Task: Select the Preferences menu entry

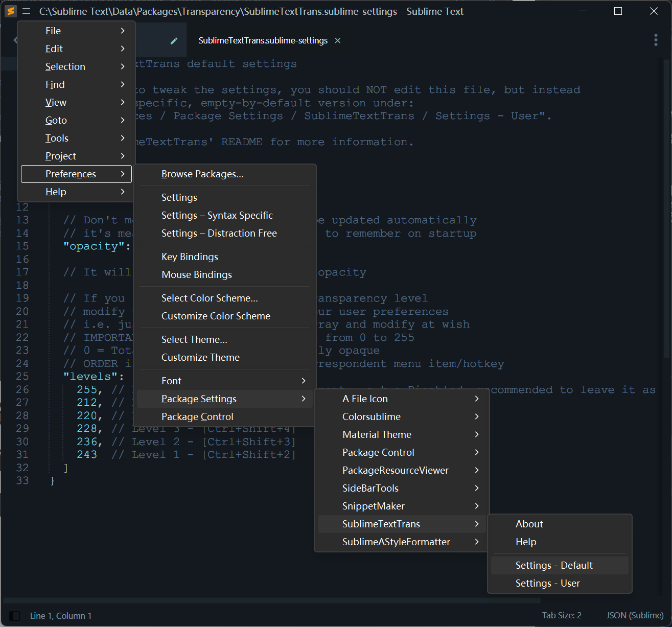Action: click(x=76, y=174)
